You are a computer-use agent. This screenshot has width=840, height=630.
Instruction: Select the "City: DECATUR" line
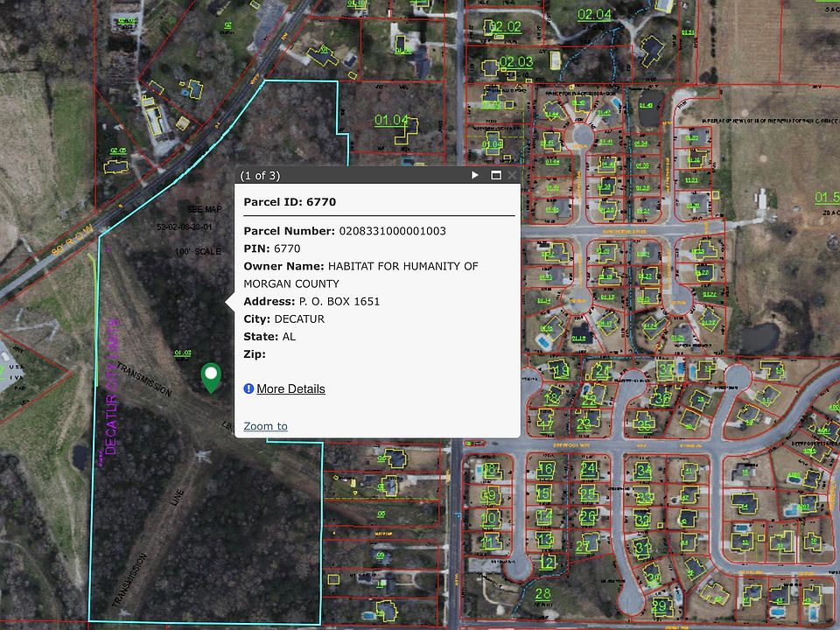283,318
